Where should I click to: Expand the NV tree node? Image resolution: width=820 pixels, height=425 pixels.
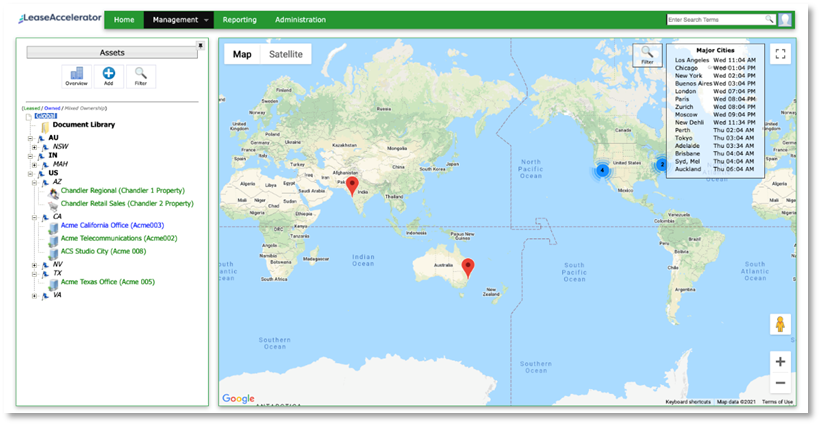pyautogui.click(x=35, y=265)
